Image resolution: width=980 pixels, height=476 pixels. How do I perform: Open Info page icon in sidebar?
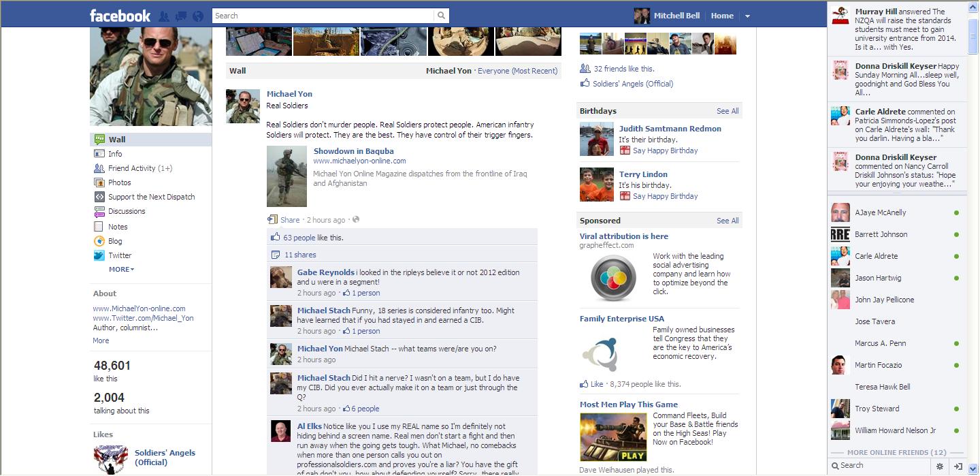click(x=99, y=154)
